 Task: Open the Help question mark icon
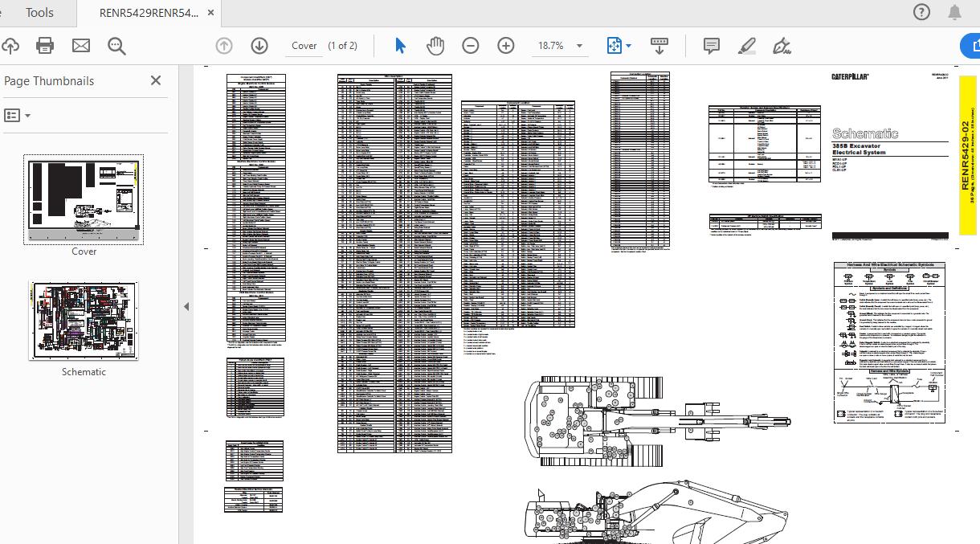coord(921,12)
